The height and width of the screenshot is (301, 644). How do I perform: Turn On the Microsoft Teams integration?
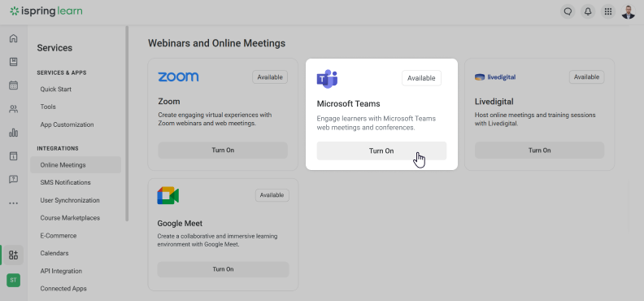tap(381, 150)
